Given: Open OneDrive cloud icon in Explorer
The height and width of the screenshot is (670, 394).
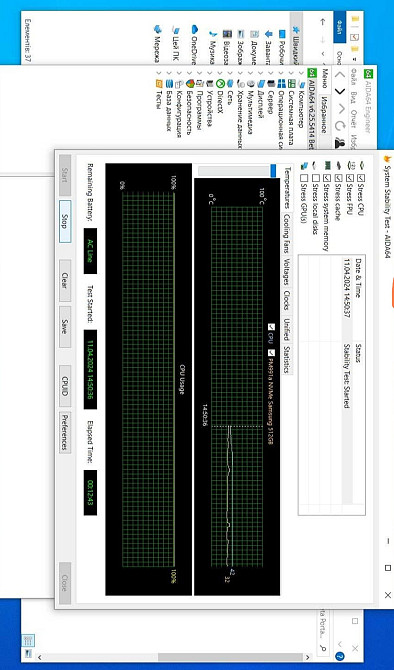Looking at the screenshot, I should 195,29.
